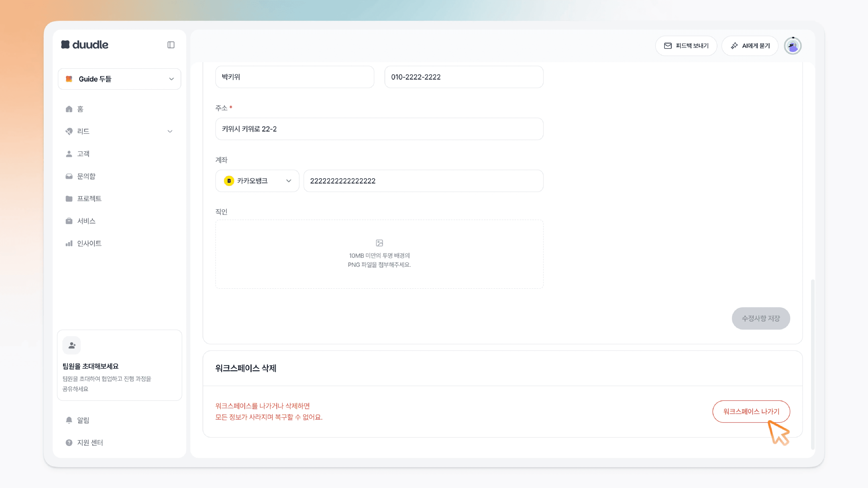Click the 알림 bell icon
This screenshot has height=488, width=868.
[69, 420]
